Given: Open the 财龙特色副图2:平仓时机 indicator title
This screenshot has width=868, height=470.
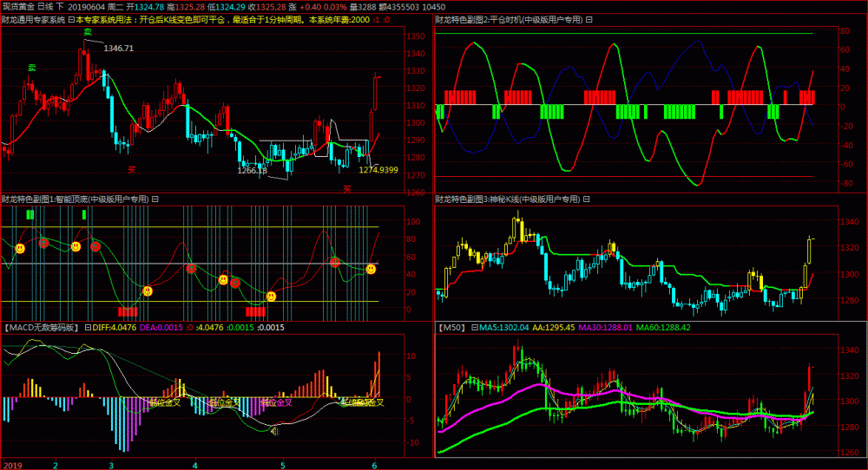Looking at the screenshot, I should pyautogui.click(x=509, y=19).
